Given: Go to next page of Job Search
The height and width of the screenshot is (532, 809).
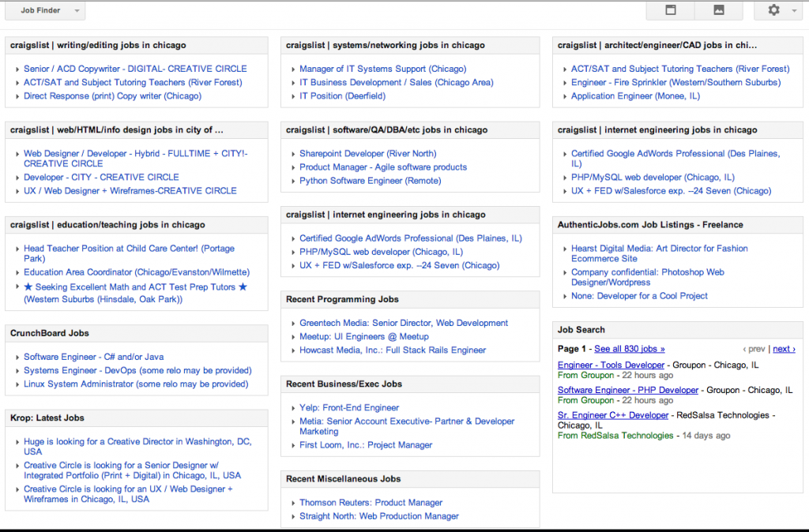Looking at the screenshot, I should pos(784,349).
